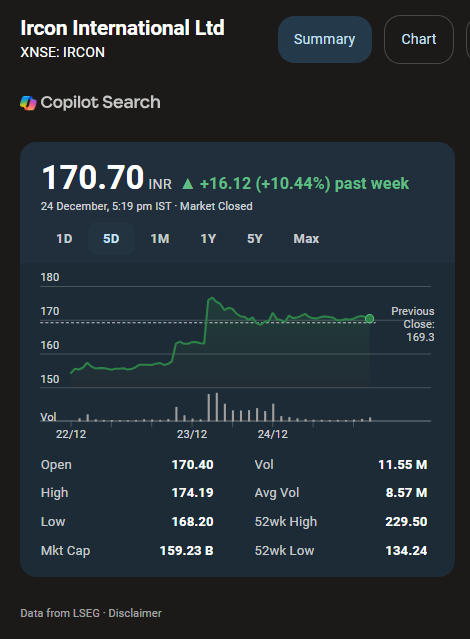Switch to the Summary tab
Screen dimensions: 470x639
tap(324, 40)
